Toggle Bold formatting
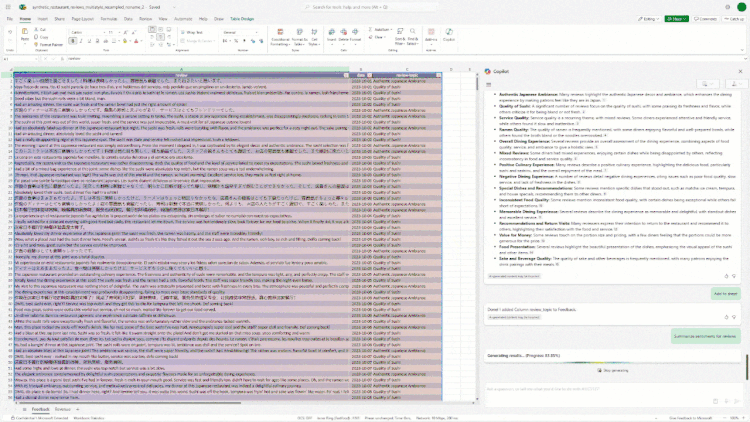The image size is (750, 422). (x=73, y=41)
